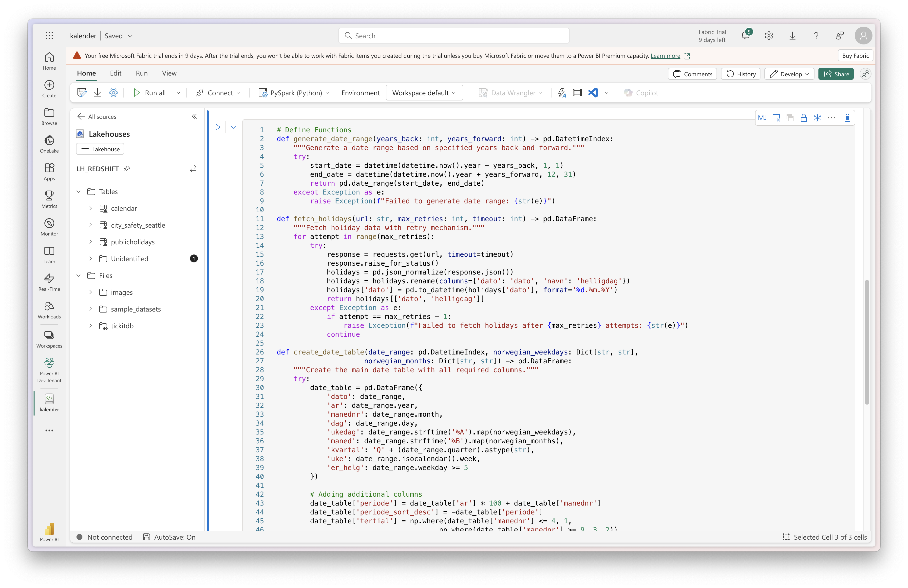Switch to the Run tab

pos(141,73)
